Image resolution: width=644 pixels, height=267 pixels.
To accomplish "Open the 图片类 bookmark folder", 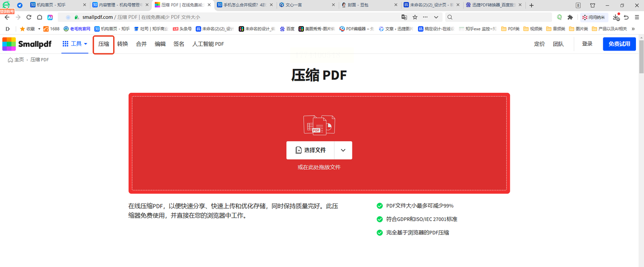I will point(578,29).
